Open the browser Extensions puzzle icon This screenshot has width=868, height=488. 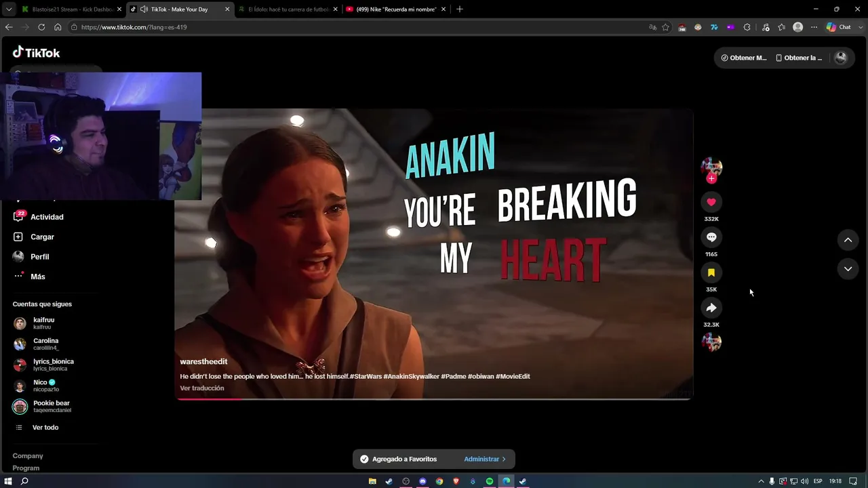click(x=747, y=27)
